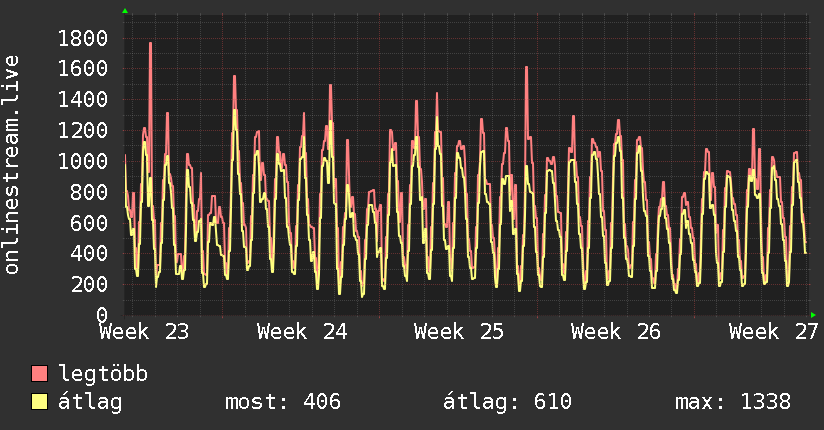
Task: Click the átlag legend label text
Action: point(90,402)
